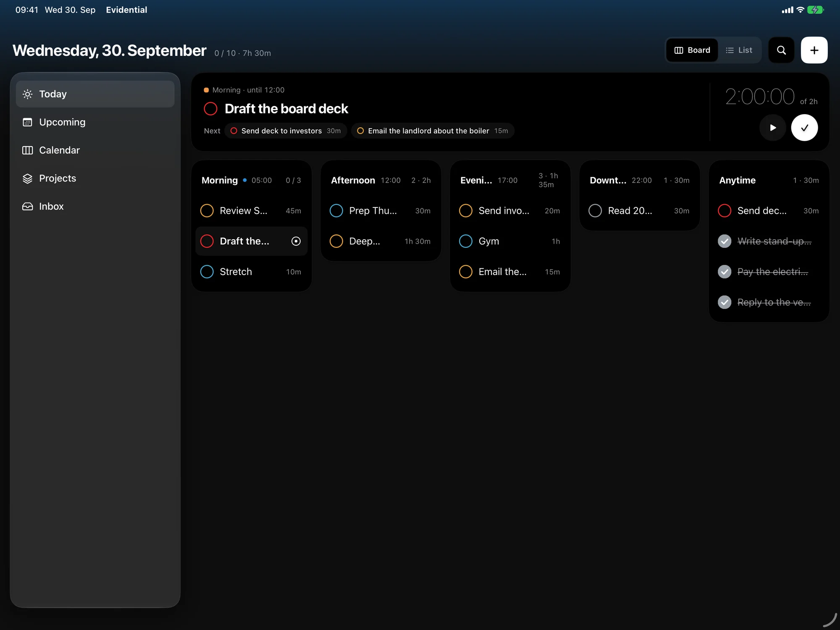The height and width of the screenshot is (630, 840).
Task: Click the Afternoon column header
Action: point(353,180)
